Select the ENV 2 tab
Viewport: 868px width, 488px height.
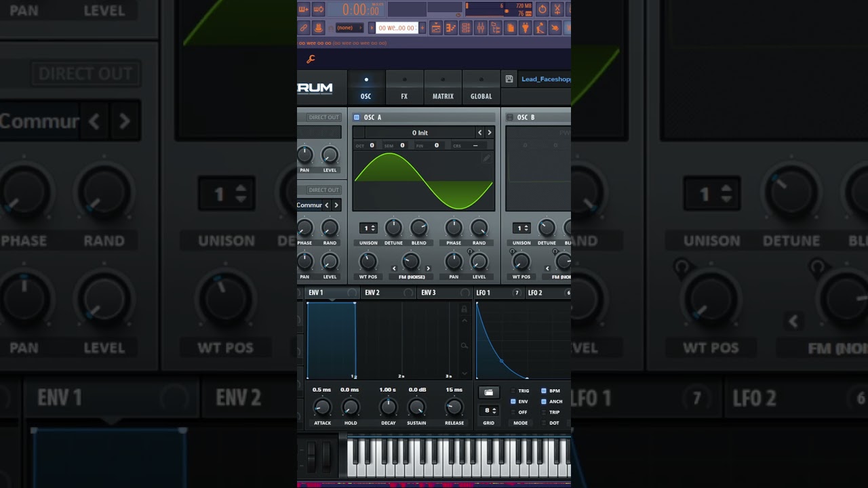[388, 293]
